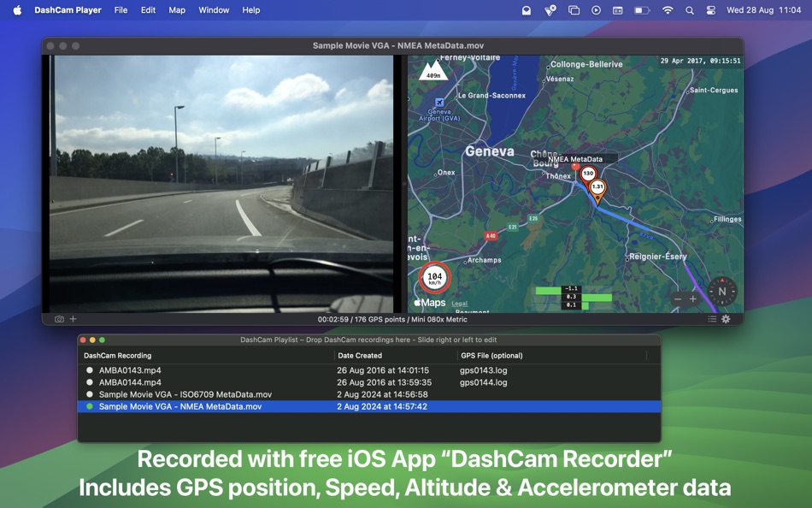This screenshot has width=812, height=508.
Task: Click the status dot beside AMBA0143.mp4
Action: point(90,370)
